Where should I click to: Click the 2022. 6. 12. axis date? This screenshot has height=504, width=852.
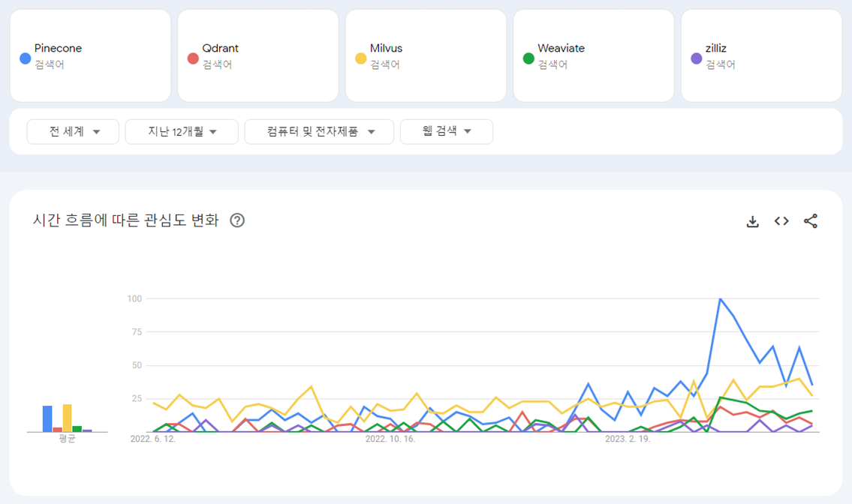152,439
